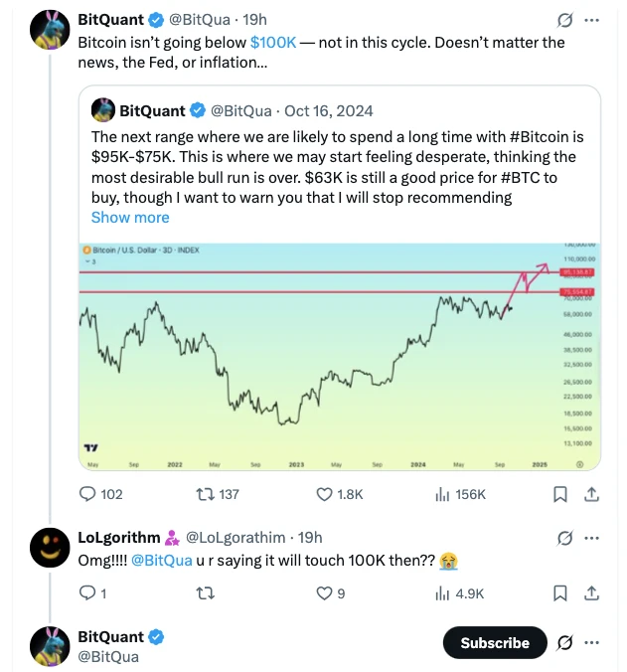Expand quoted post with Show more
This screenshot has height=672, width=627.
(x=130, y=217)
